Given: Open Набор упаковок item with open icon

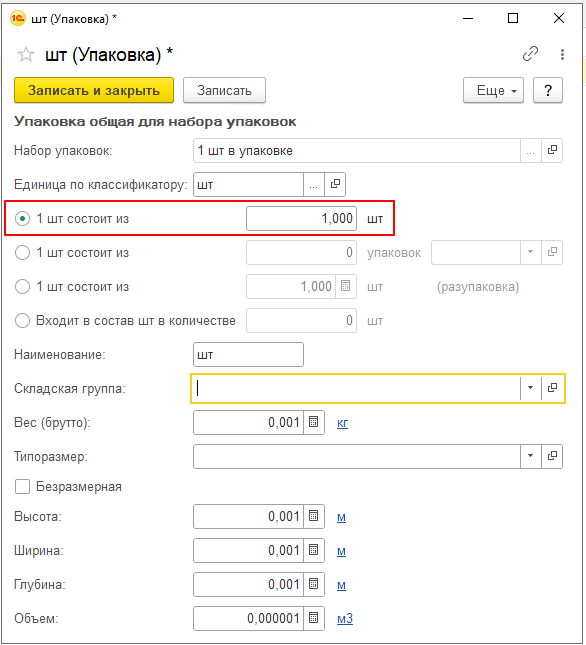Looking at the screenshot, I should tap(552, 150).
